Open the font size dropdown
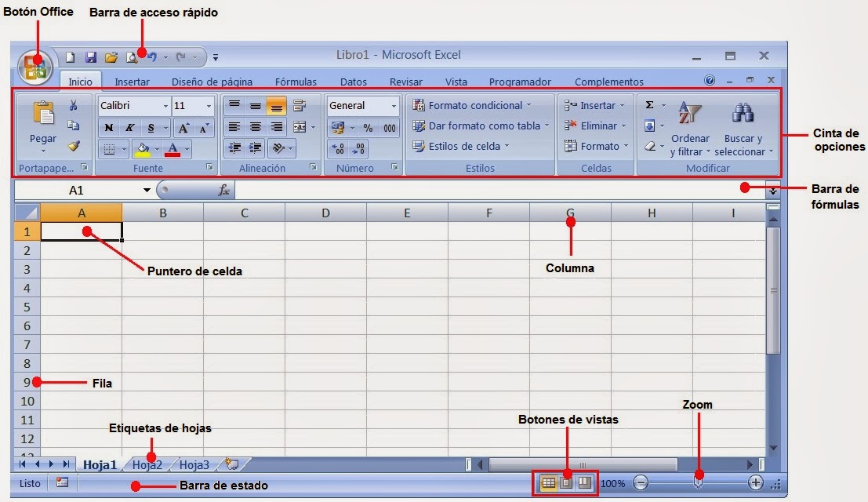The image size is (868, 502). point(209,106)
